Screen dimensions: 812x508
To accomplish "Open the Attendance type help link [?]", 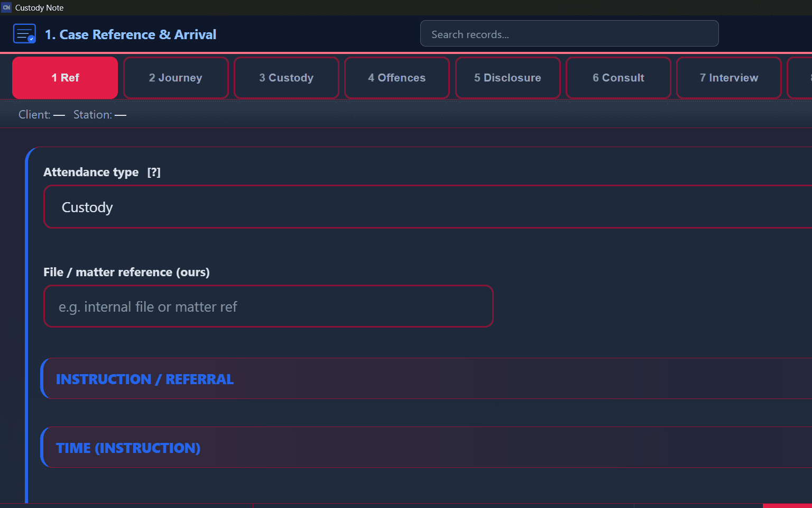I will tap(154, 171).
